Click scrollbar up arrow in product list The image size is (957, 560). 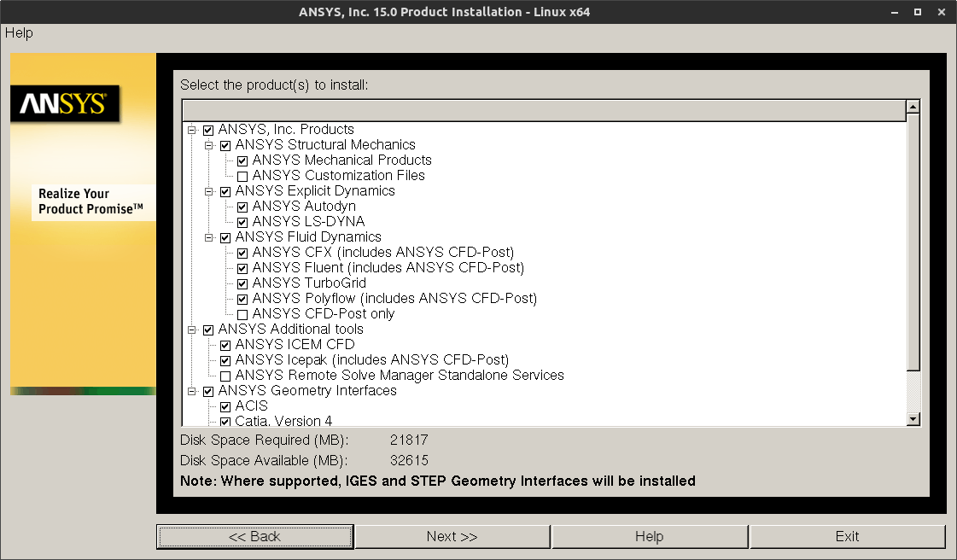(913, 107)
